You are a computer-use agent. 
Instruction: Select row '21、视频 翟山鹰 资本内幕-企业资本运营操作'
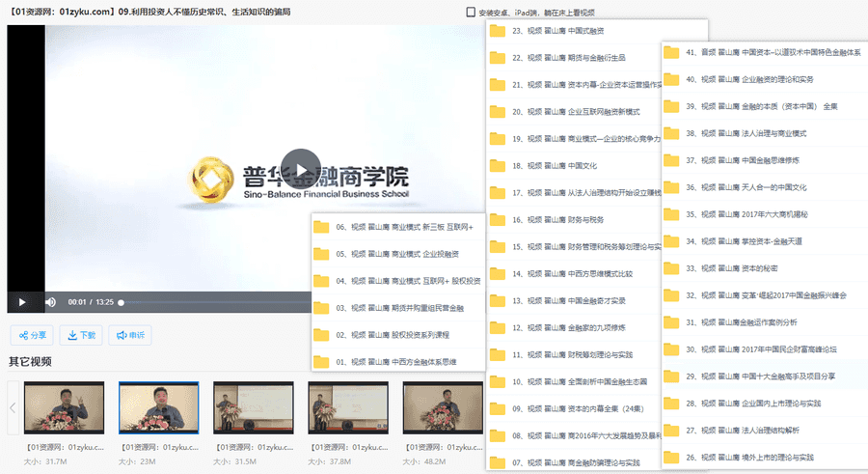coord(574,85)
